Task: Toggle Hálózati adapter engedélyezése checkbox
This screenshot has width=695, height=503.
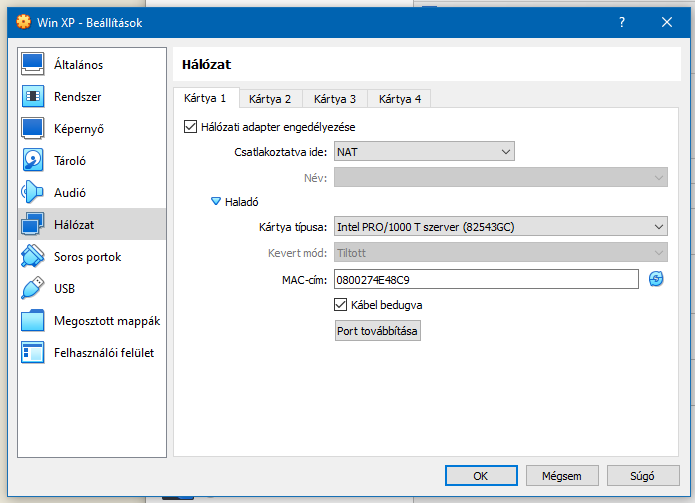Action: click(191, 127)
